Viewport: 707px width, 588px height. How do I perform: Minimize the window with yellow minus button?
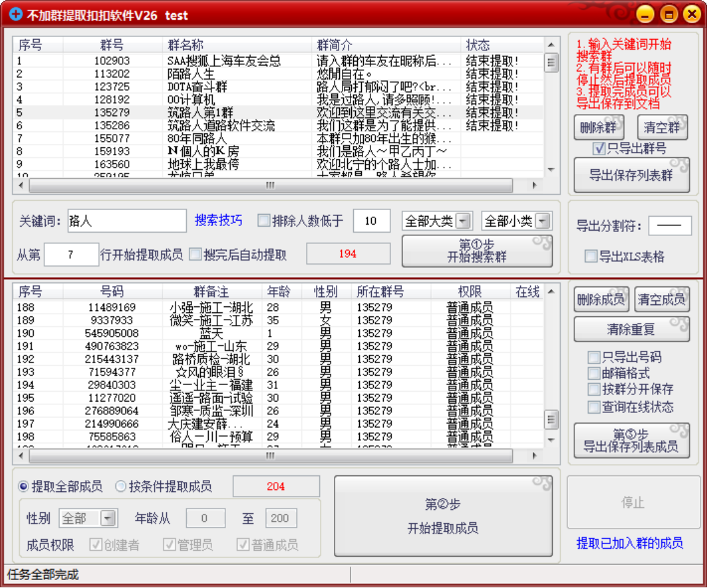click(x=645, y=15)
